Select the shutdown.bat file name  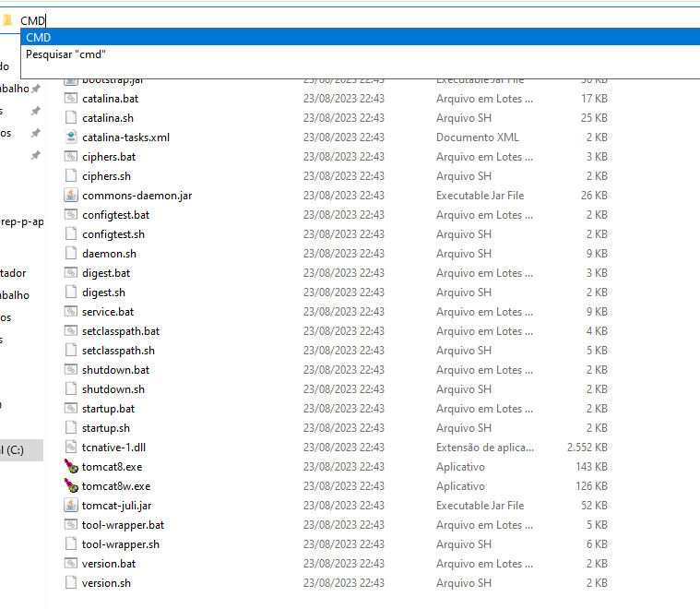point(115,370)
